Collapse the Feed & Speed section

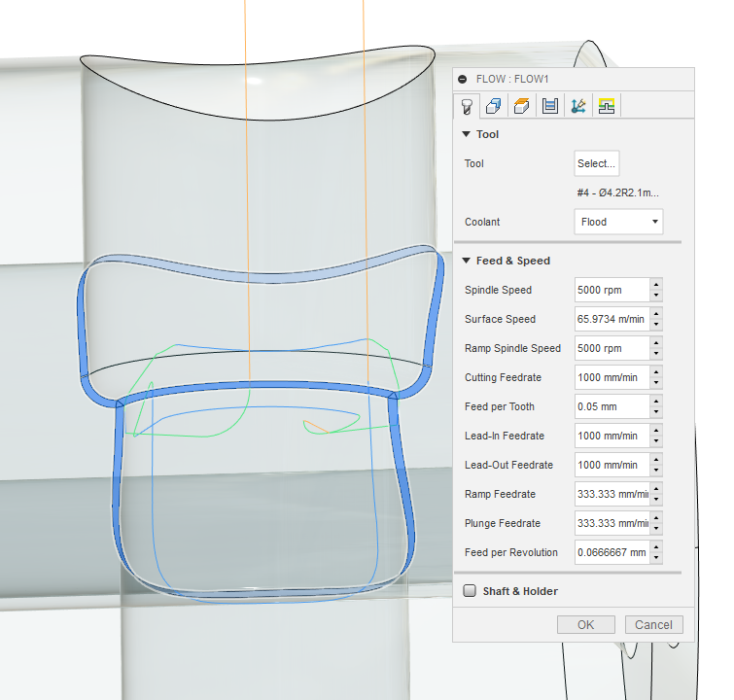pos(466,261)
